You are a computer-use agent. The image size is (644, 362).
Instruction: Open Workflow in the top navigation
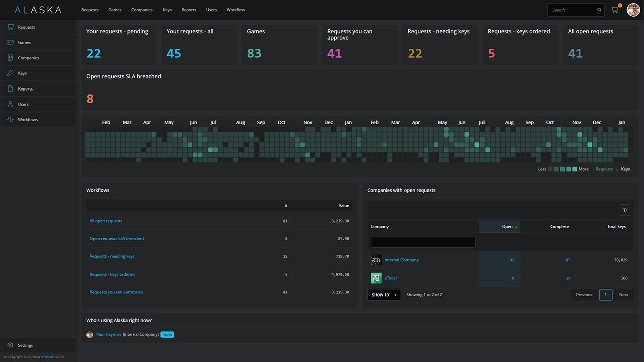(x=235, y=10)
